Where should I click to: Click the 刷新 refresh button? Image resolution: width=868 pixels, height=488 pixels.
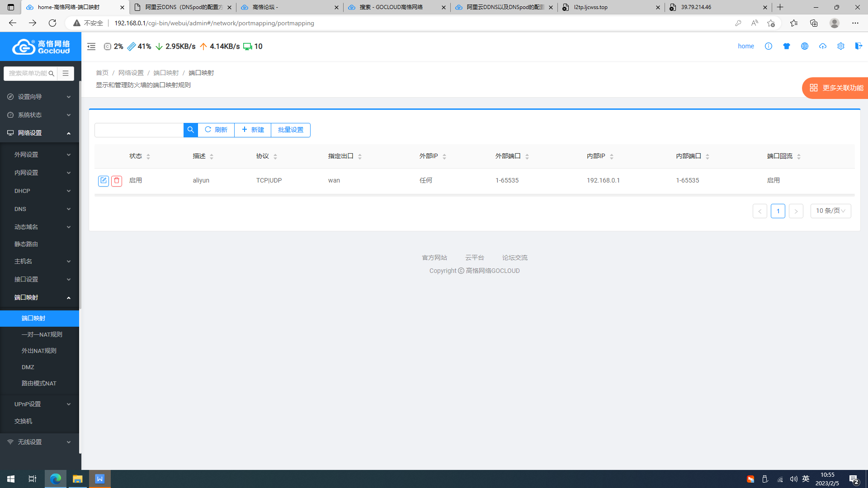pyautogui.click(x=216, y=130)
